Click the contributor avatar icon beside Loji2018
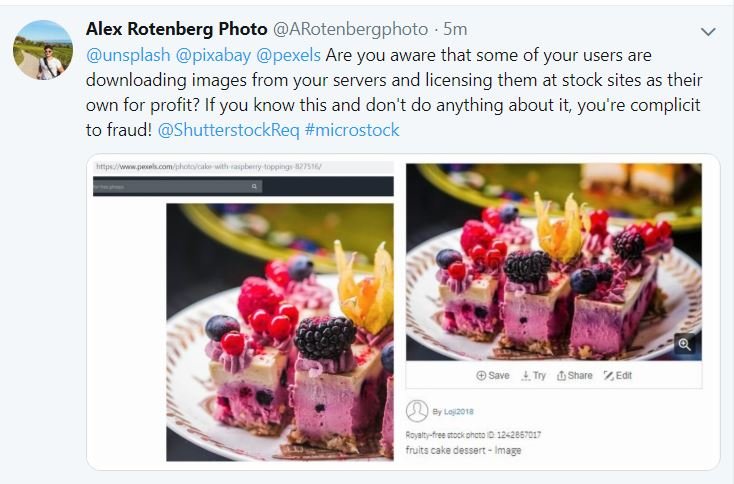This screenshot has height=484, width=734. 417,410
